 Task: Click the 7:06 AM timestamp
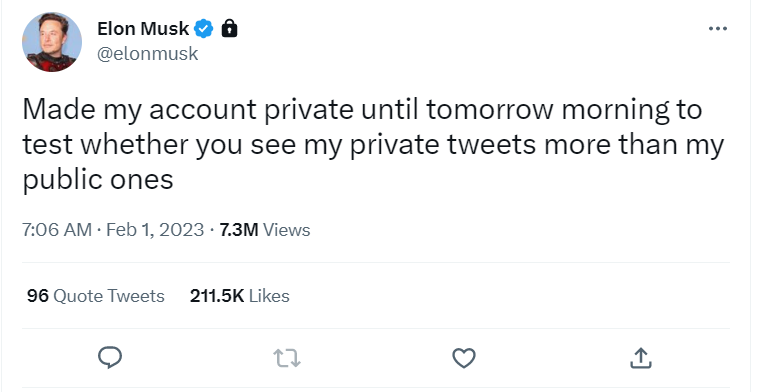pos(57,230)
